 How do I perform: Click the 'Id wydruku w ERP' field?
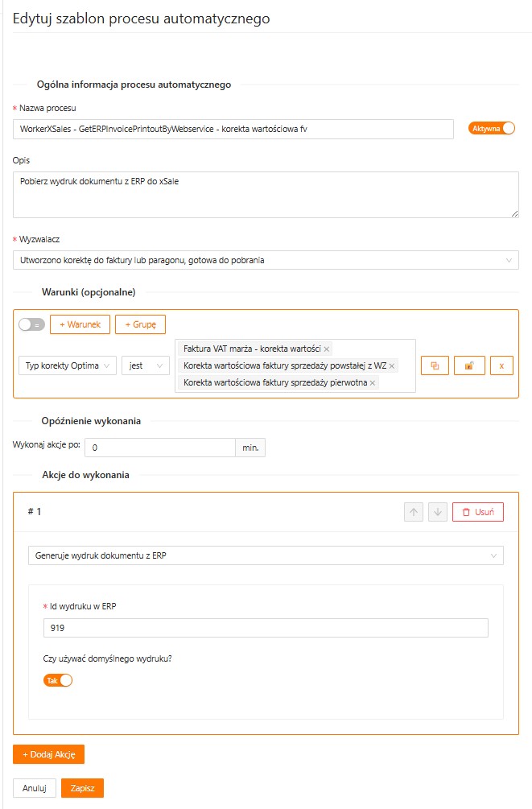[x=266, y=628]
